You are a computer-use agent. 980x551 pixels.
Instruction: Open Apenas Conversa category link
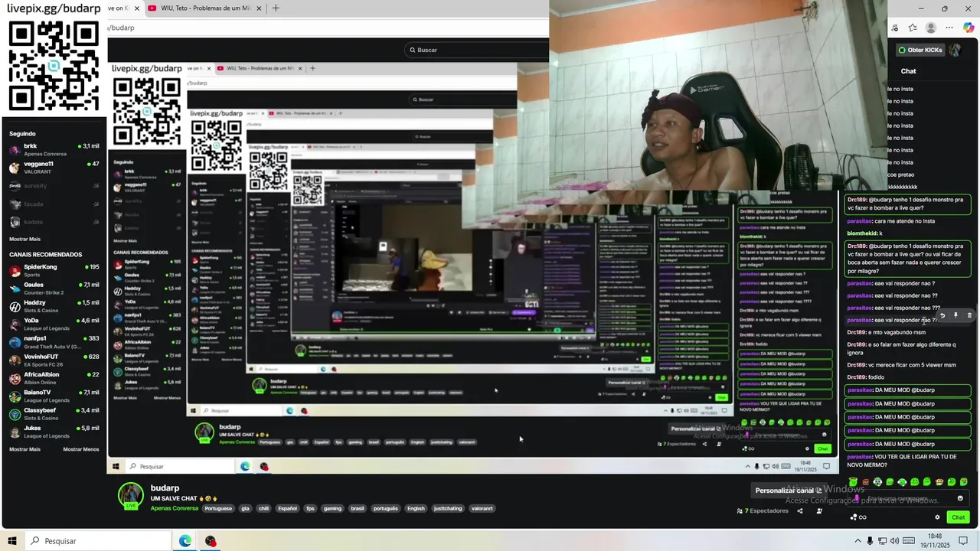tap(175, 508)
